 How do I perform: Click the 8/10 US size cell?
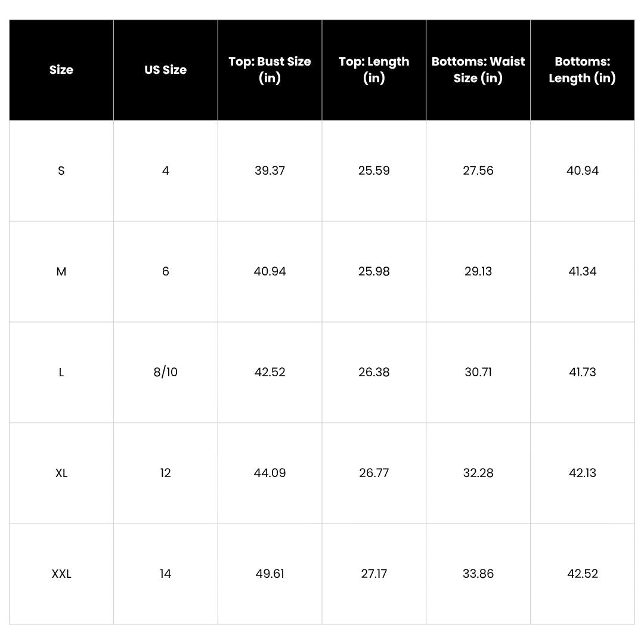click(x=166, y=373)
